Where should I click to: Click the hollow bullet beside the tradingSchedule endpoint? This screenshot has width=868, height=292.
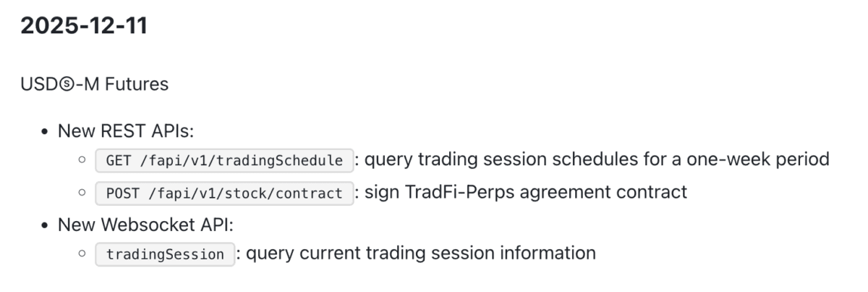(x=82, y=161)
